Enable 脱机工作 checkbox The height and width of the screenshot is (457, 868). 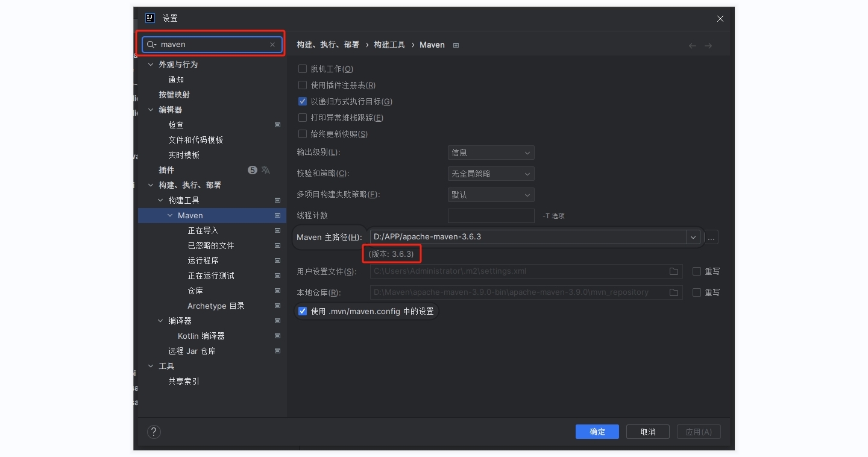303,69
